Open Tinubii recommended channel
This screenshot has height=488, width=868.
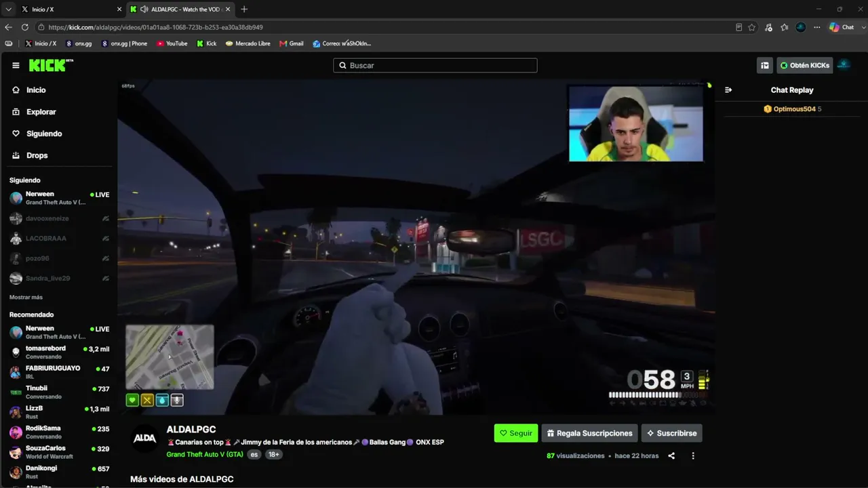coord(59,392)
